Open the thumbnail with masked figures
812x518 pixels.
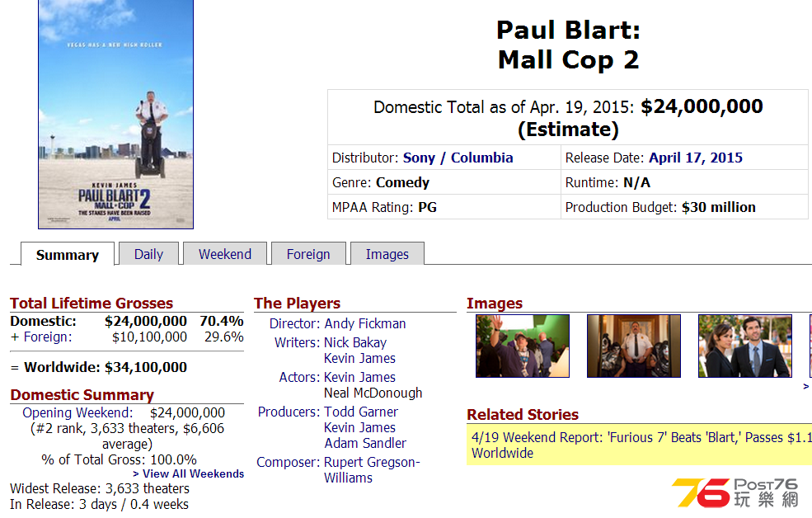[634, 346]
